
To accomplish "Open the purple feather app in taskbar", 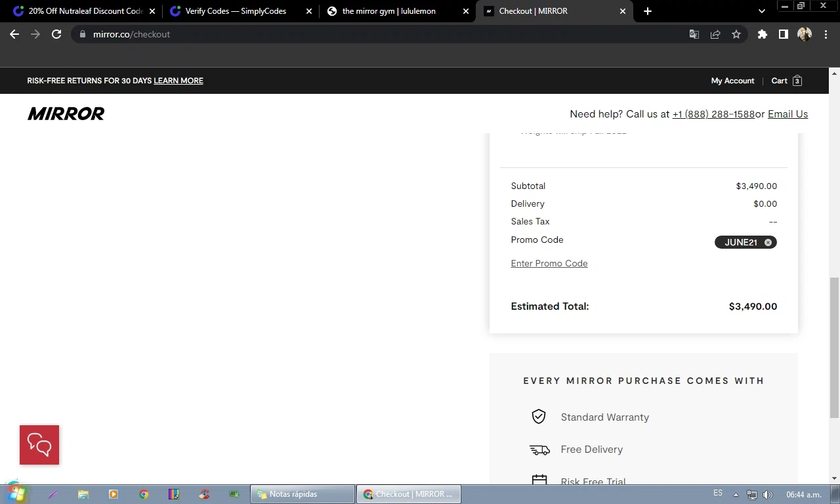I will [53, 494].
